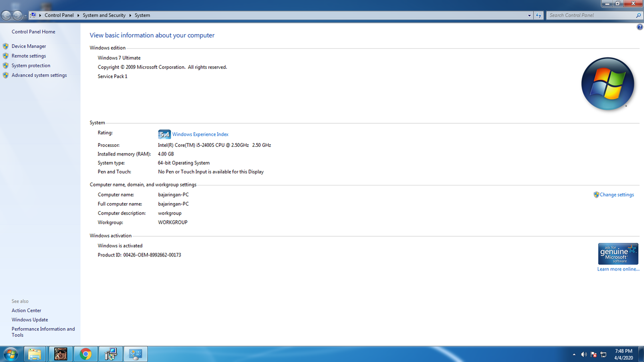Open Windows Update link
This screenshot has height=362, width=644.
[30, 319]
